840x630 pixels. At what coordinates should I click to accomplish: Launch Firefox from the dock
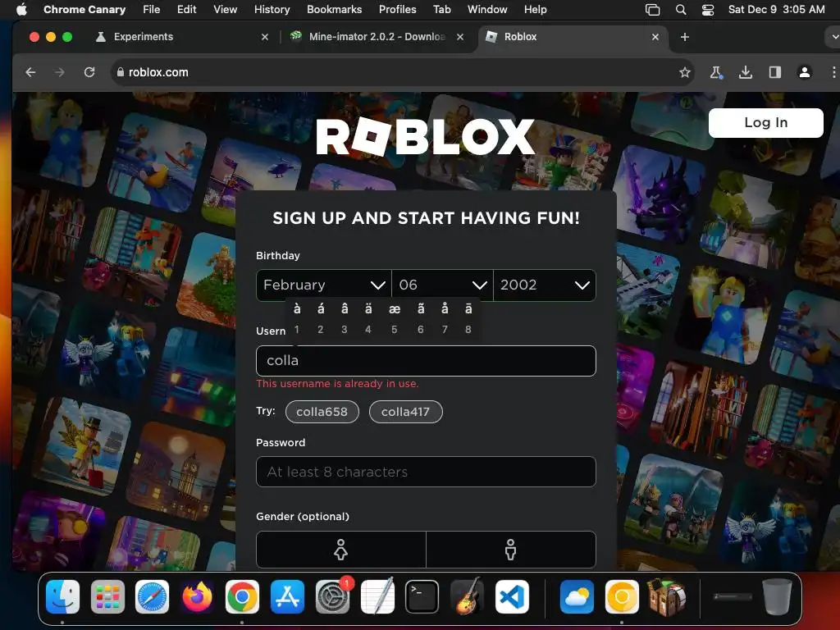(197, 596)
